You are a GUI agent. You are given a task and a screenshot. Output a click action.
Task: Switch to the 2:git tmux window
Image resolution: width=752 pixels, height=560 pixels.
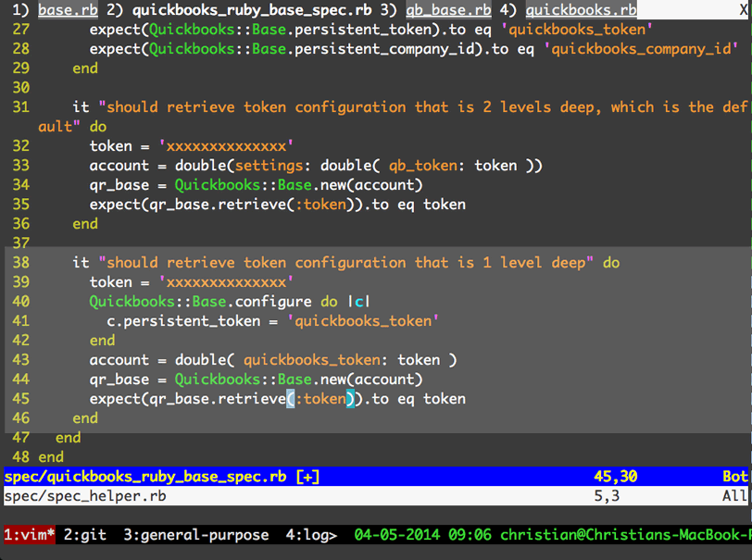tap(85, 535)
